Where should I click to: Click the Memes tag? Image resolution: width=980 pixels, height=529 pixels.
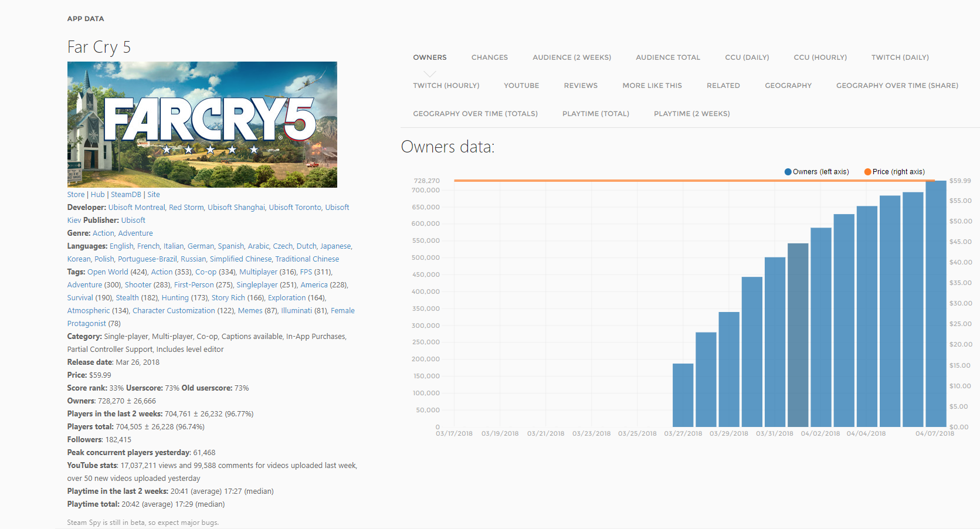250,311
